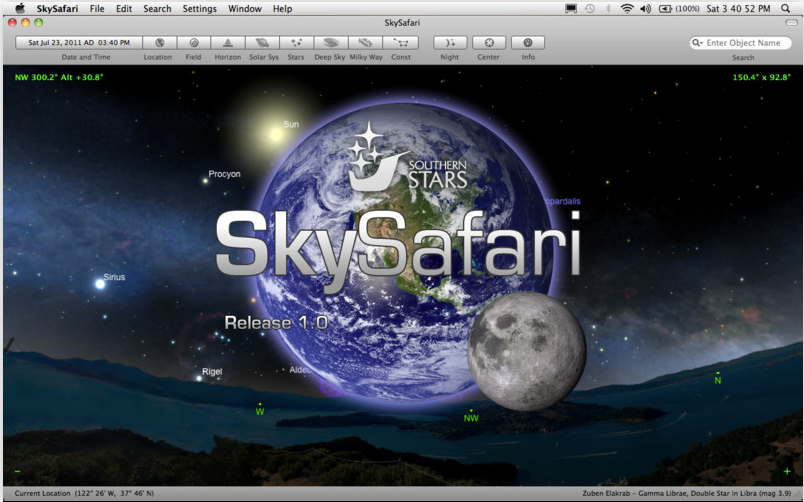This screenshot has height=502, width=804.
Task: Toggle the Horizon display icon
Action: pyautogui.click(x=228, y=43)
